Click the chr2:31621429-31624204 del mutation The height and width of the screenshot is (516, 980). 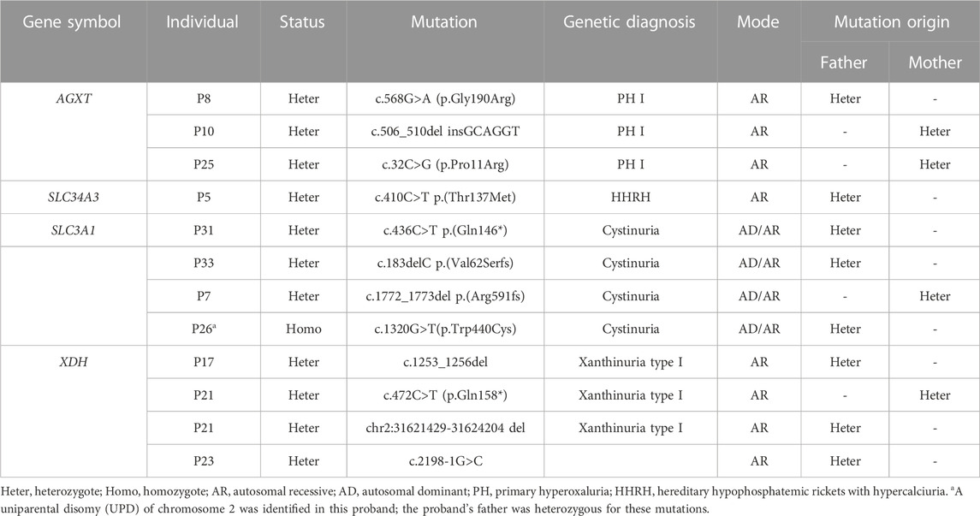[446, 428]
